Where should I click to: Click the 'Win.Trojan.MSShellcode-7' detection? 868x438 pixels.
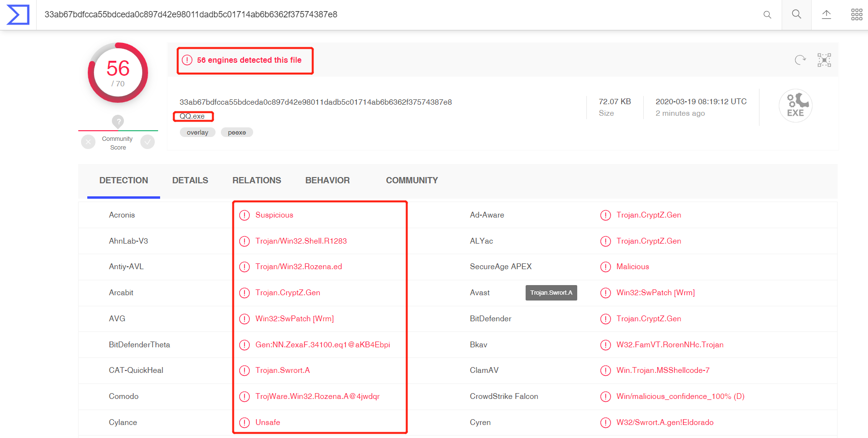coord(663,370)
